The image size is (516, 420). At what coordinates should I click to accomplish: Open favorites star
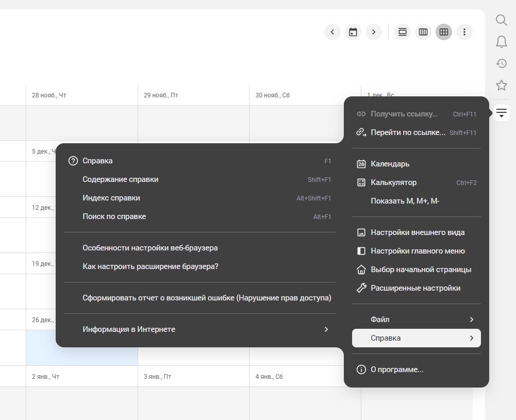501,85
